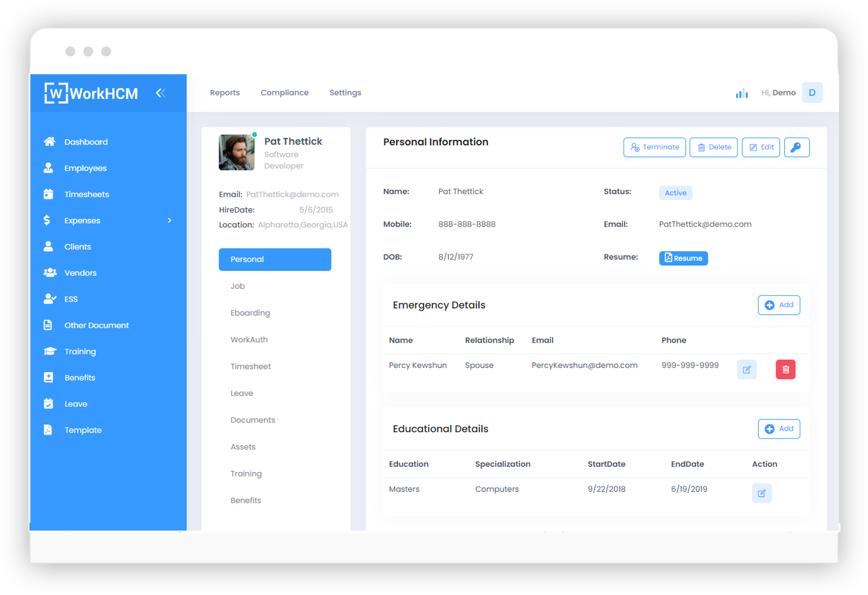Click the Computers specialization cell
Image resolution: width=868 pixels, height=595 pixels.
pos(497,489)
